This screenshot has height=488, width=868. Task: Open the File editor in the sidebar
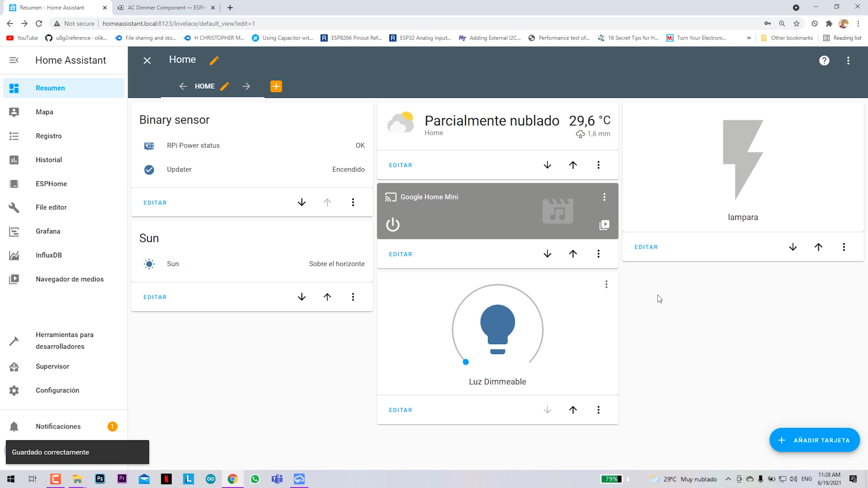(51, 207)
